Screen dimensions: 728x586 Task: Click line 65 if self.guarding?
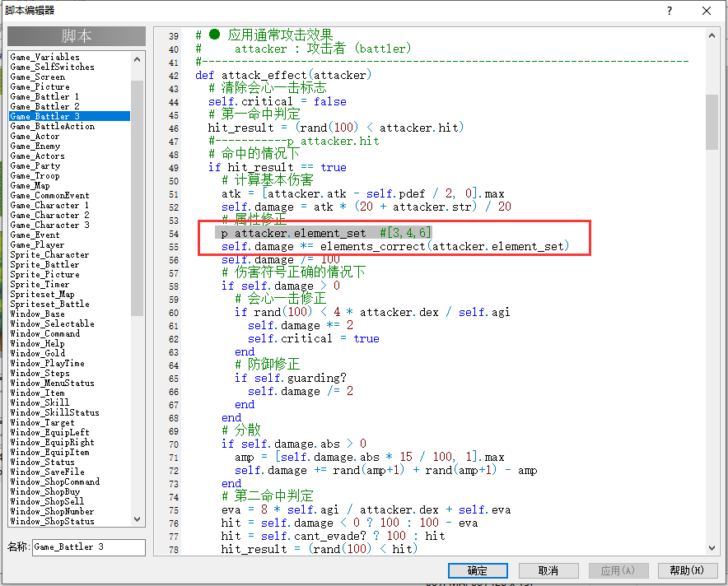(290, 378)
